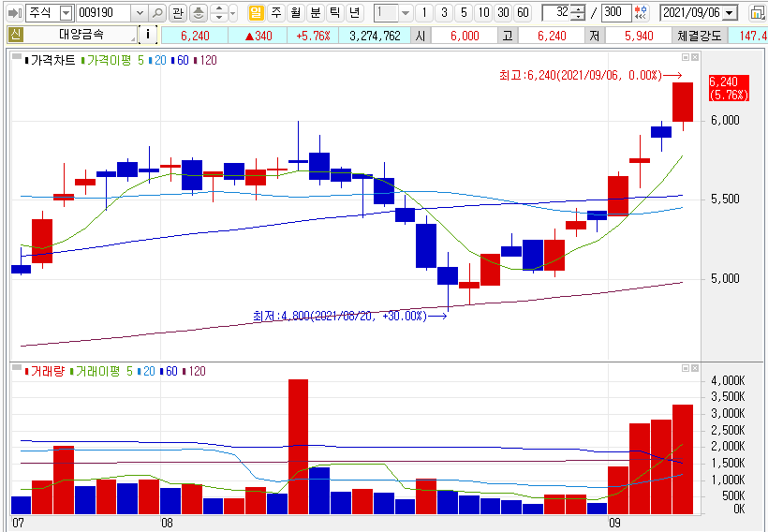Click the interval preset button 10
Screen dimensions: 768x532
point(483,13)
